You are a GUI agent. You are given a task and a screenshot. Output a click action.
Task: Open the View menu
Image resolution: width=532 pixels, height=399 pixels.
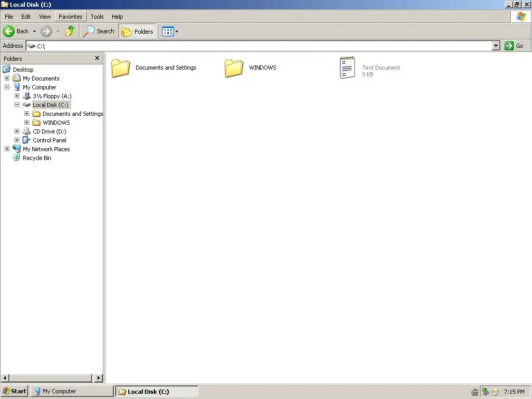click(45, 17)
